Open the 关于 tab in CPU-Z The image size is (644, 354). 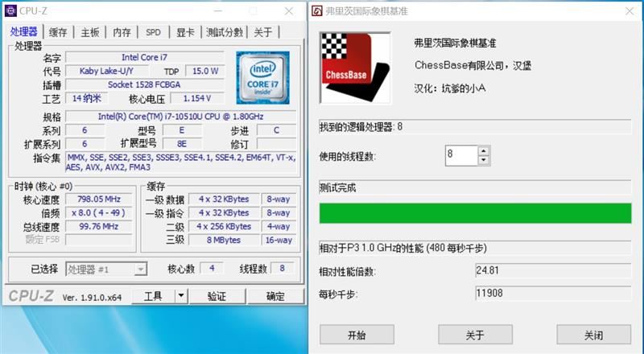click(263, 32)
